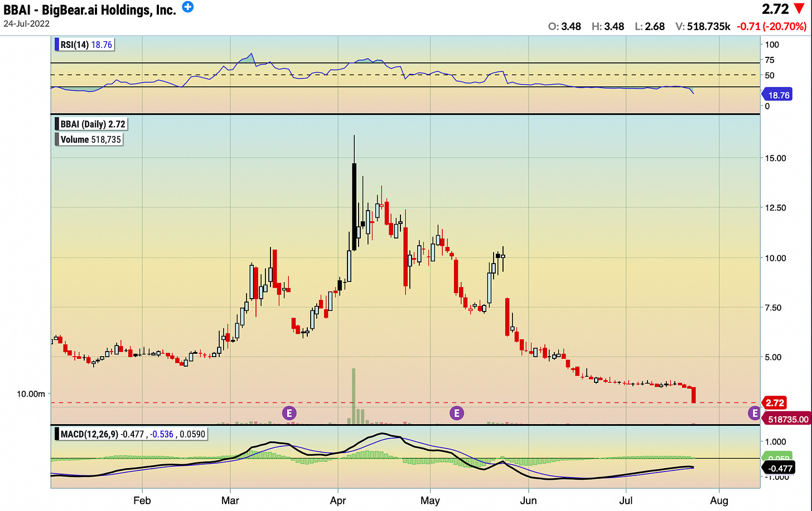Click the low price L: 2.68
The width and height of the screenshot is (812, 511).
650,26
